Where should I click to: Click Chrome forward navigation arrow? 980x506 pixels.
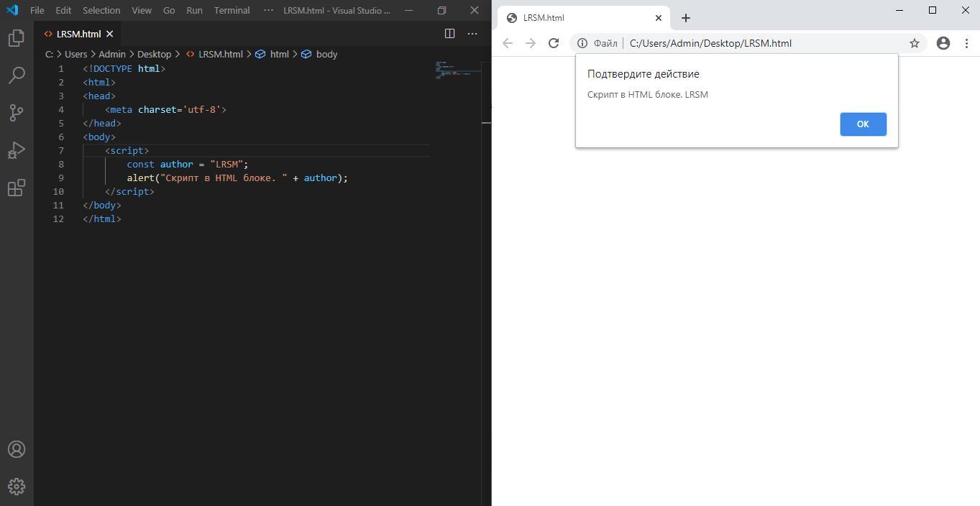click(531, 43)
